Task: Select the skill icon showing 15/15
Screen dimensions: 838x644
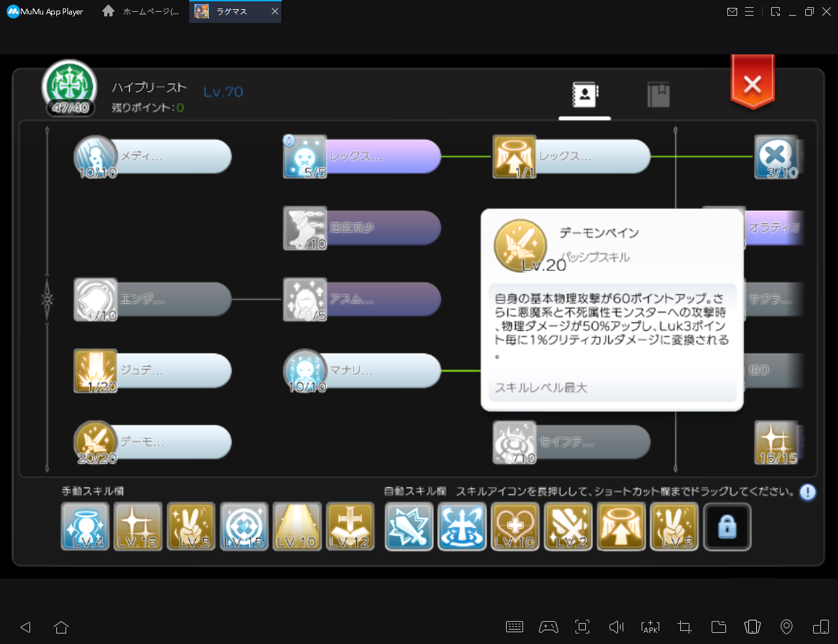Action: (776, 442)
